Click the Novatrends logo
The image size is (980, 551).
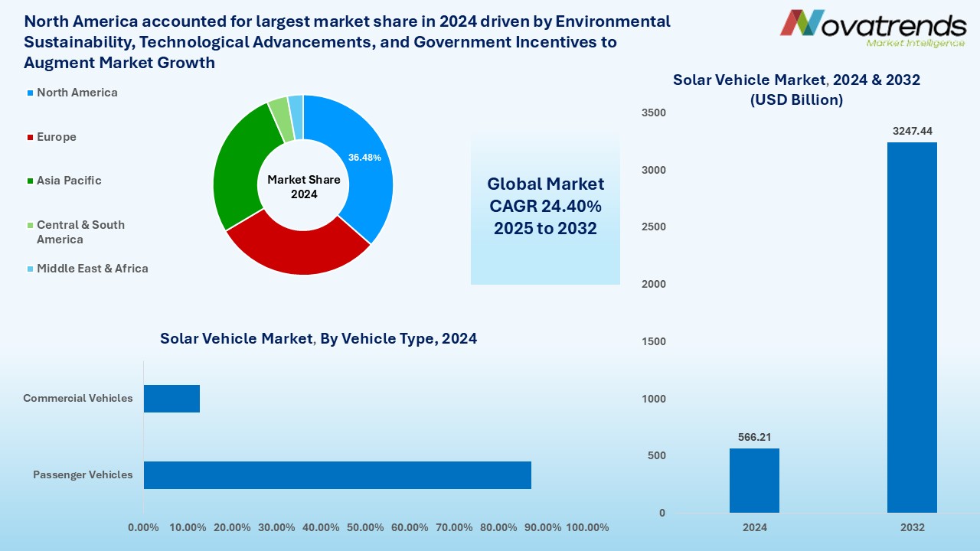(x=873, y=28)
